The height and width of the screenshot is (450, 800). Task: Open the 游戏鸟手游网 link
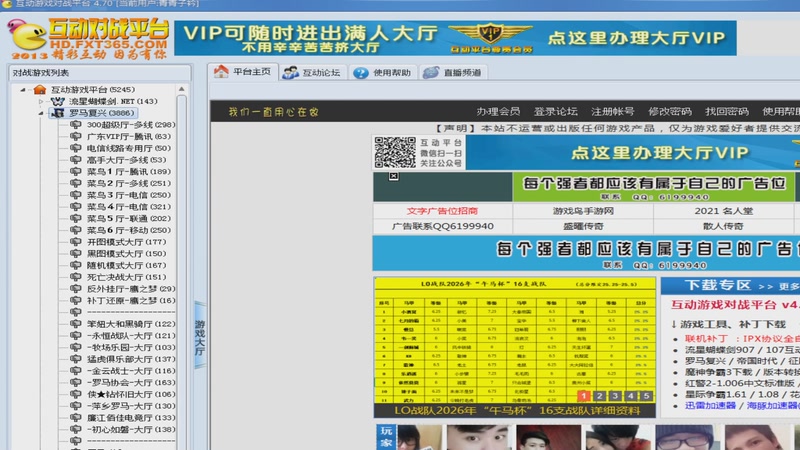pos(583,211)
